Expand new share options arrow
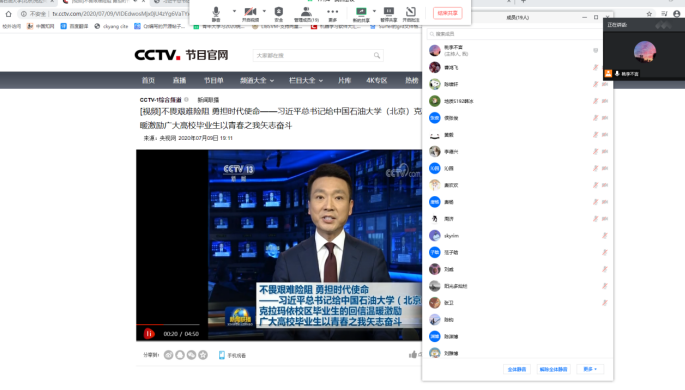 click(374, 11)
